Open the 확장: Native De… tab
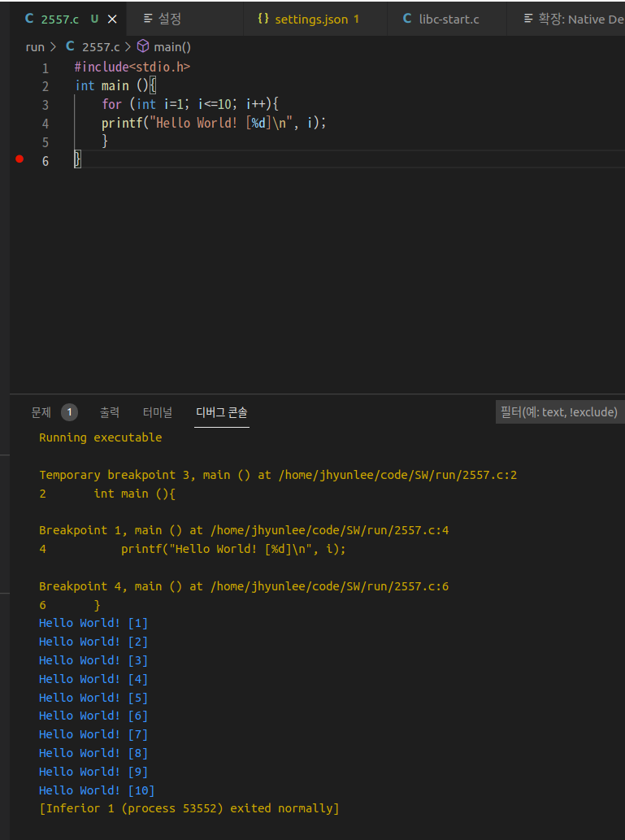 [566, 20]
